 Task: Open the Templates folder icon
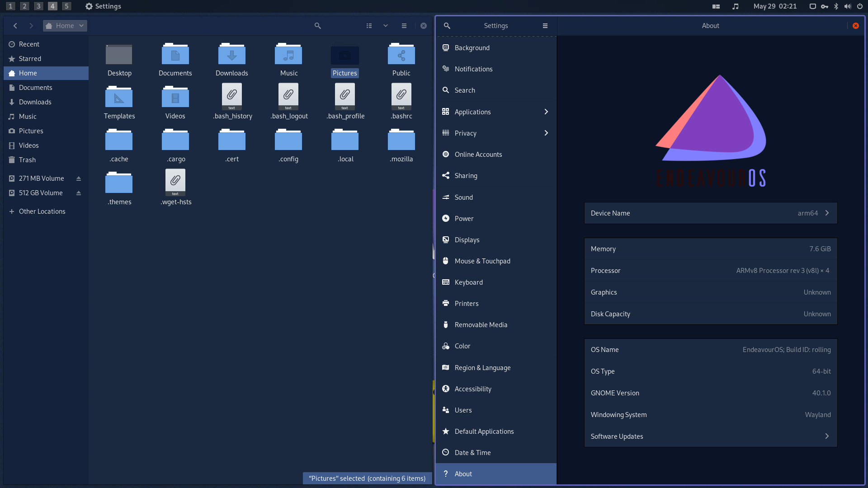119,97
